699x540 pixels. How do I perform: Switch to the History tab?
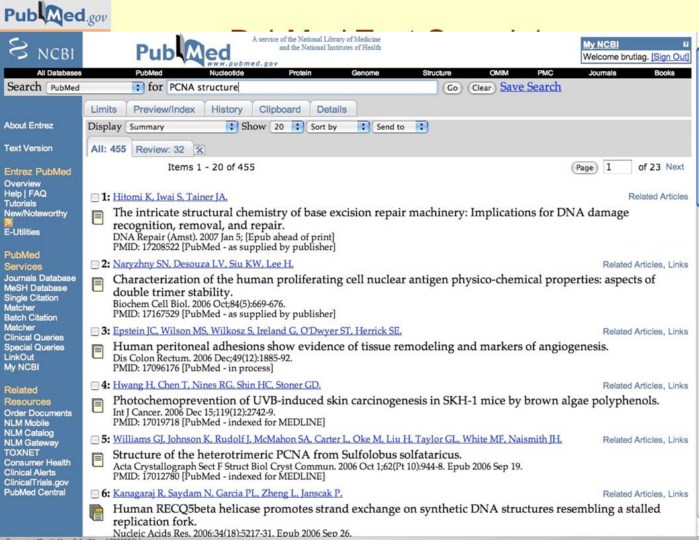coord(227,109)
